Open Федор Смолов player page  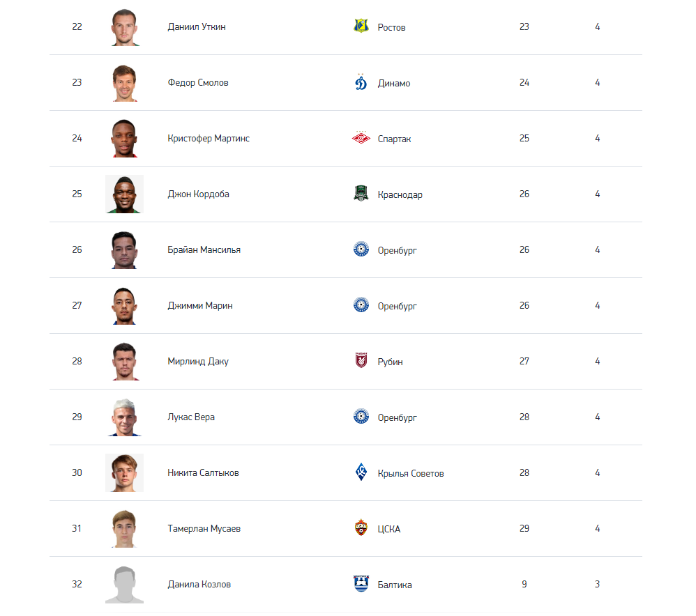(x=198, y=82)
